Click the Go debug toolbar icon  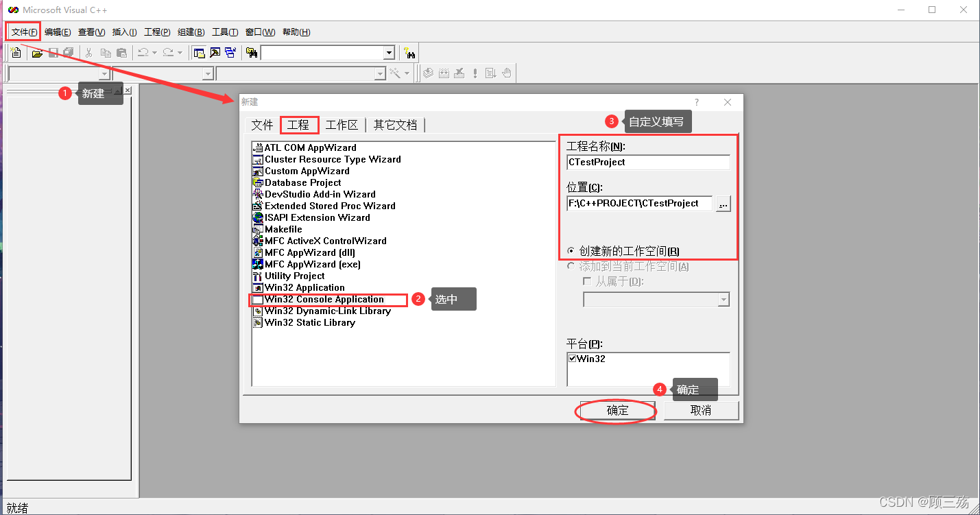(490, 73)
